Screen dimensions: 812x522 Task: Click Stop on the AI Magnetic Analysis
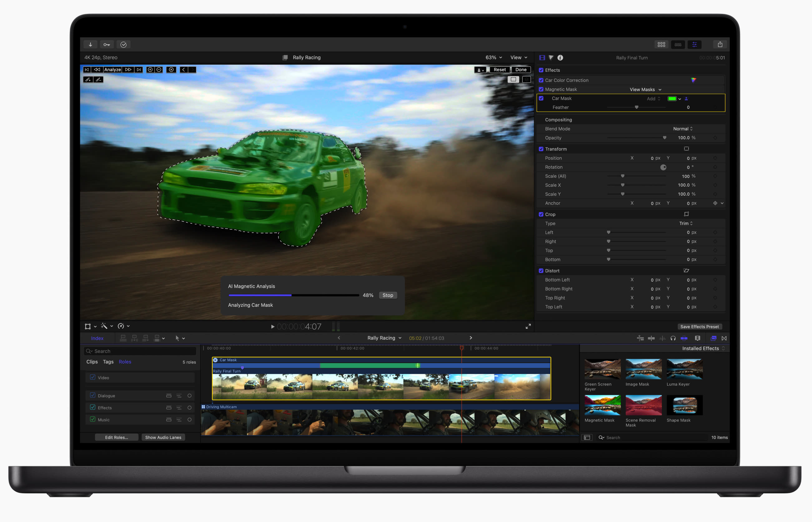(388, 295)
